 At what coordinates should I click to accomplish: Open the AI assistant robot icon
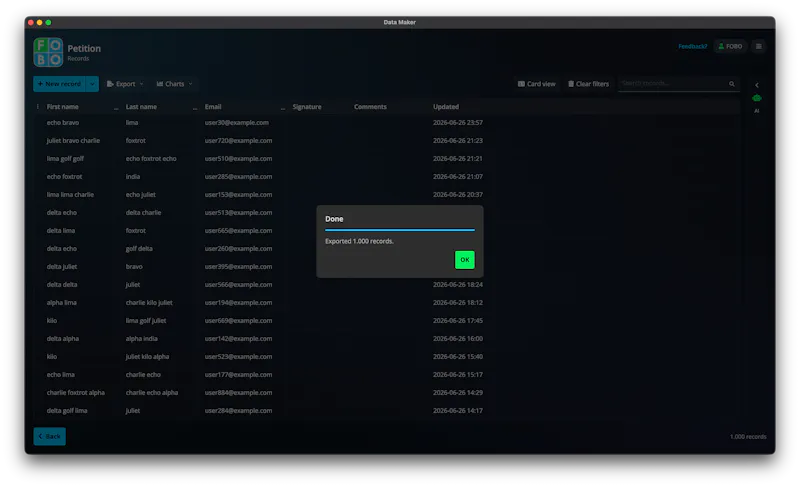pyautogui.click(x=757, y=98)
